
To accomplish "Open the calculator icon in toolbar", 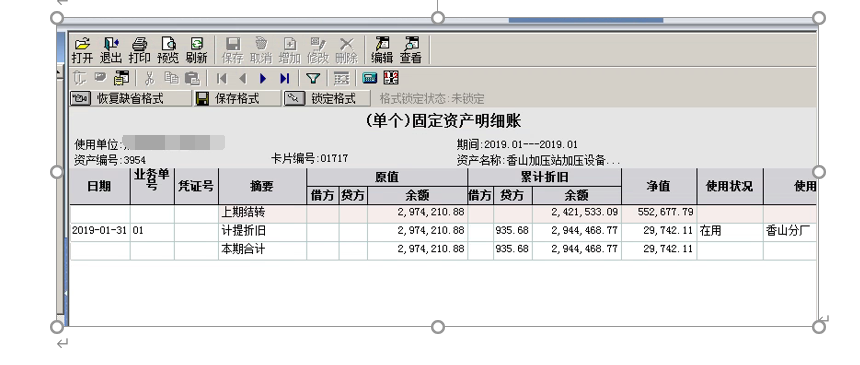I will pyautogui.click(x=370, y=78).
